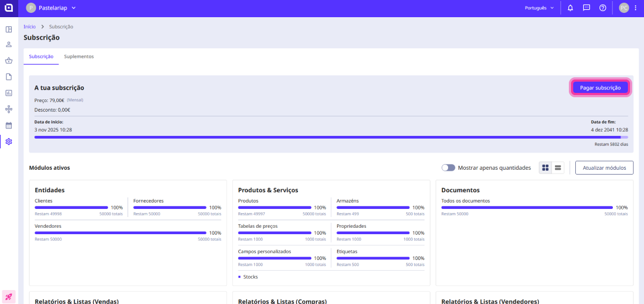Open the chat messages icon
The height and width of the screenshot is (304, 644).
[586, 8]
